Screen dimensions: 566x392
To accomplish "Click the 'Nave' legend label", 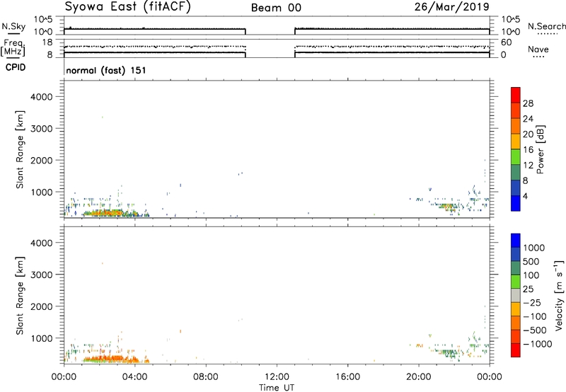I will 538,49.
